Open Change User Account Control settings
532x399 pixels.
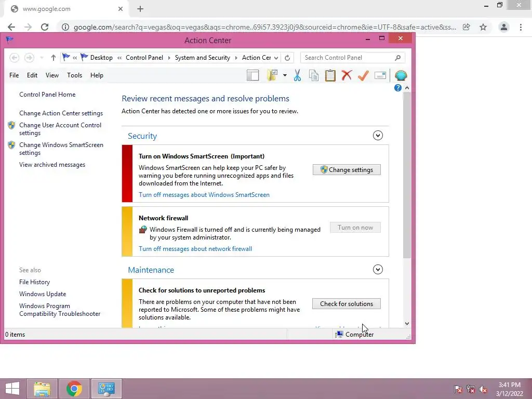(60, 129)
